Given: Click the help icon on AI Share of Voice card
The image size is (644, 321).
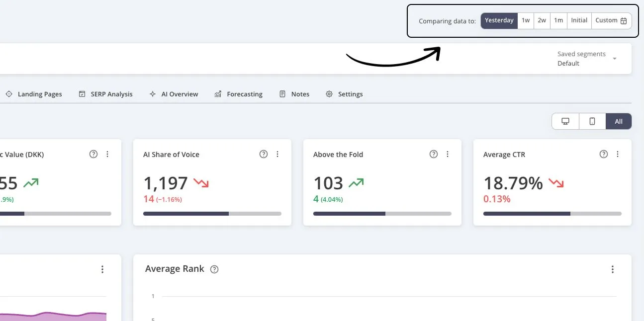Looking at the screenshot, I should pyautogui.click(x=264, y=155).
